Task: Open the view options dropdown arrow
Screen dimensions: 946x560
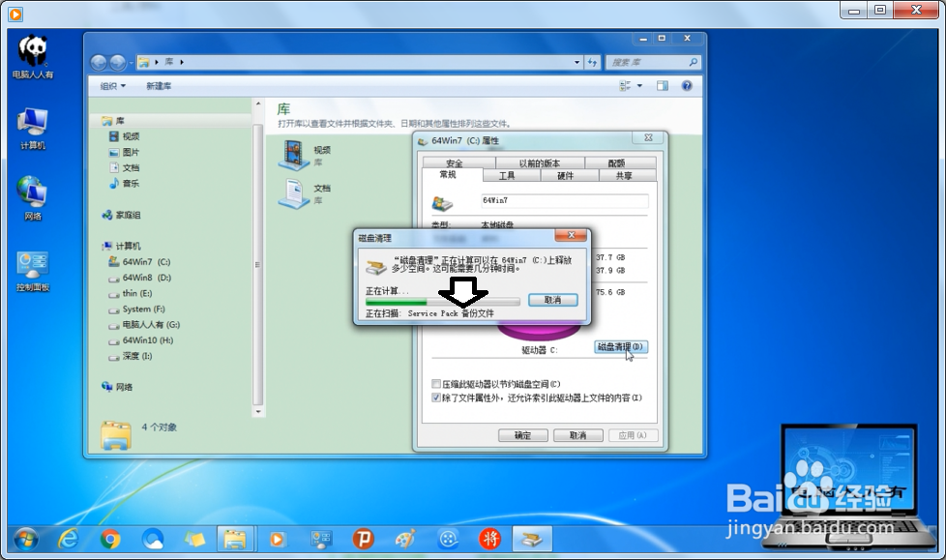Action: 639,86
